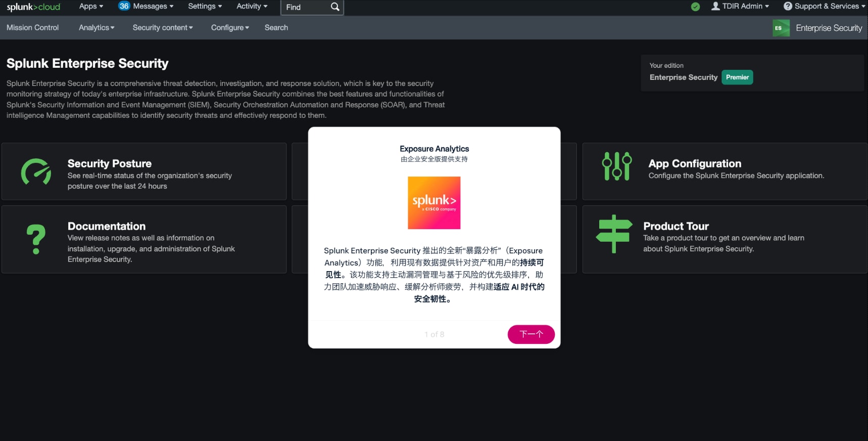Click the Documentation question mark icon

(x=36, y=239)
